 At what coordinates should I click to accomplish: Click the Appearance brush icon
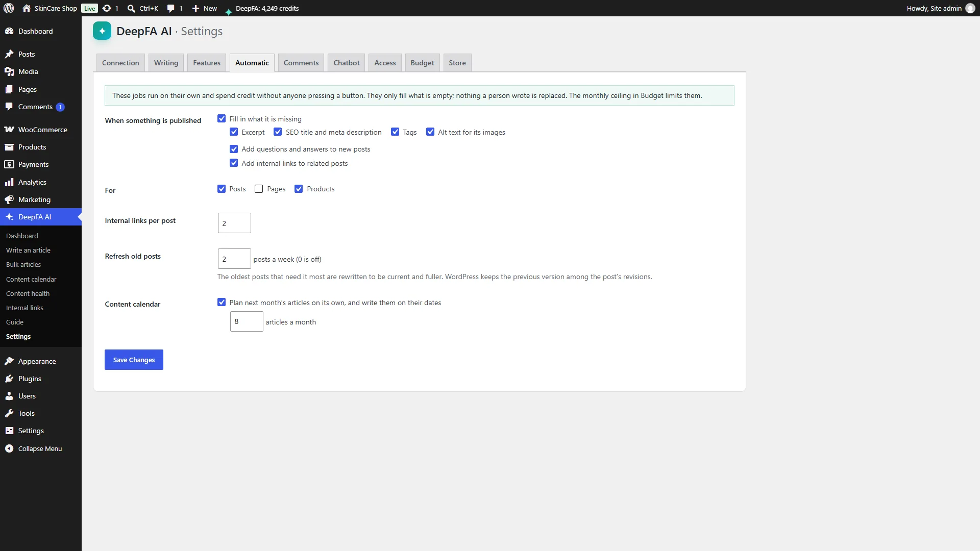9,361
